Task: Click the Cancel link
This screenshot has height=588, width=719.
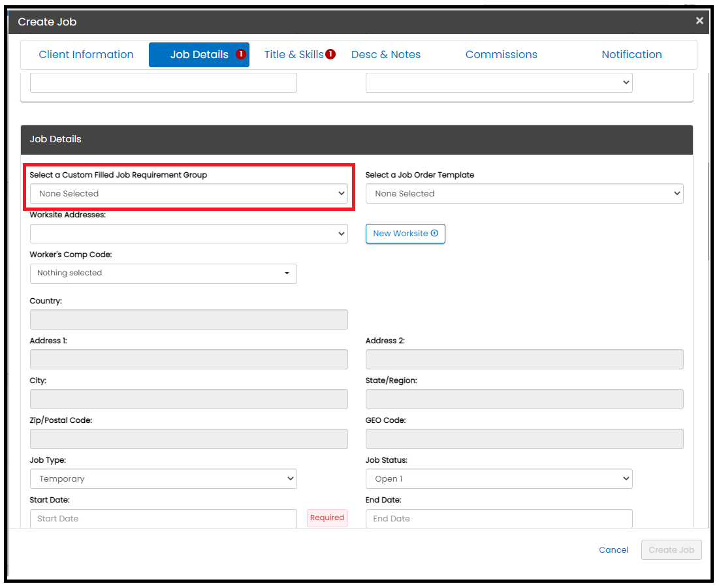Action: pyautogui.click(x=613, y=549)
